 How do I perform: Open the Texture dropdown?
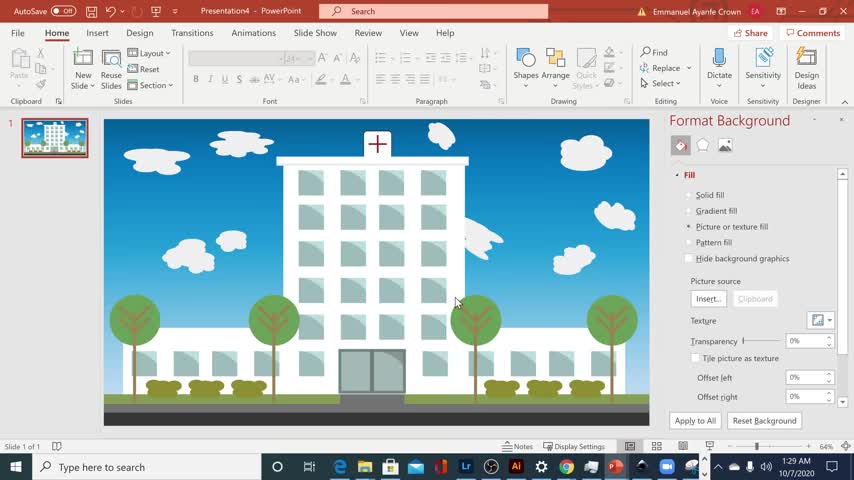point(821,320)
